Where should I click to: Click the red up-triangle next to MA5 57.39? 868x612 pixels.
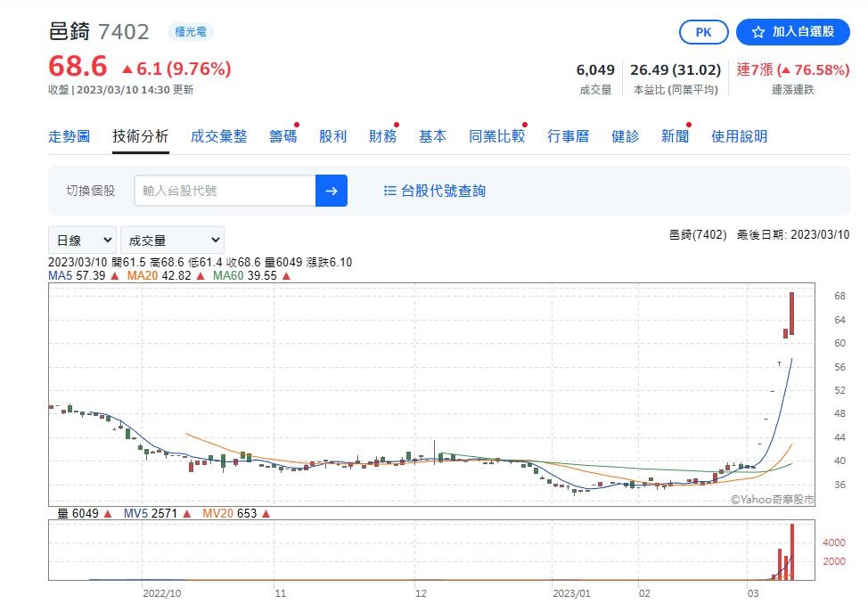[x=114, y=277]
